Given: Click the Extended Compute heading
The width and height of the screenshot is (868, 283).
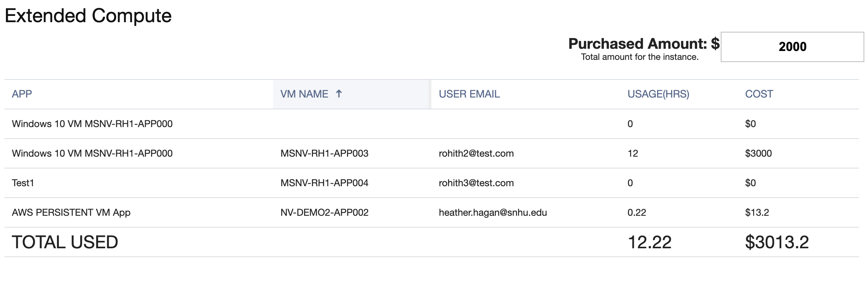Looking at the screenshot, I should [88, 16].
